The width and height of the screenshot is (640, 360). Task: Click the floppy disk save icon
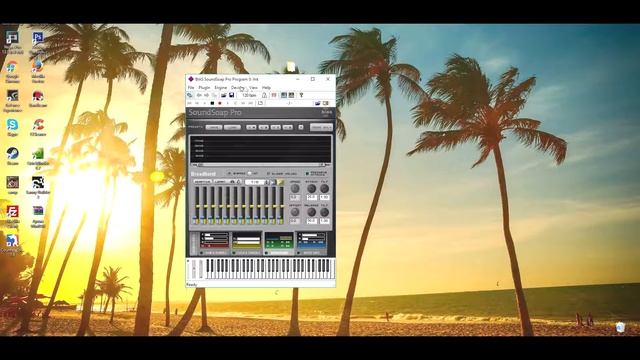click(x=231, y=95)
